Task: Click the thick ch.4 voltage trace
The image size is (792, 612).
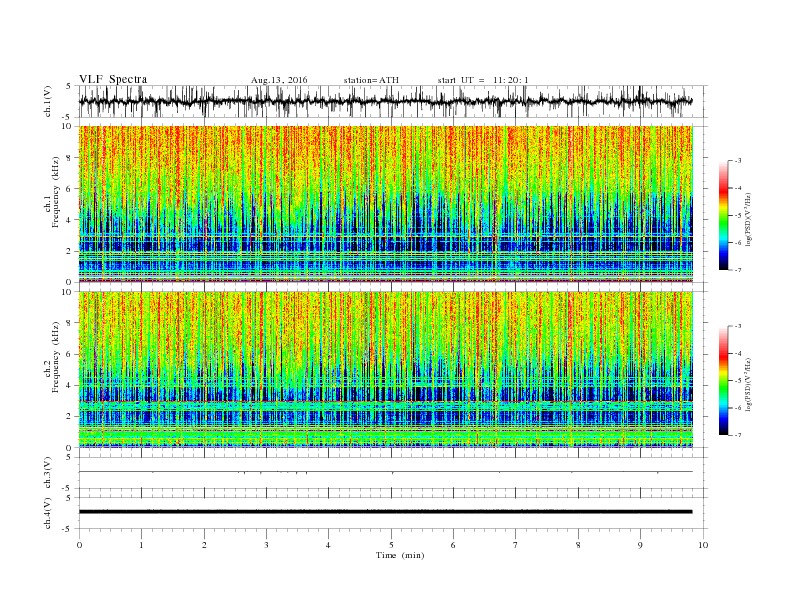Action: pos(385,512)
